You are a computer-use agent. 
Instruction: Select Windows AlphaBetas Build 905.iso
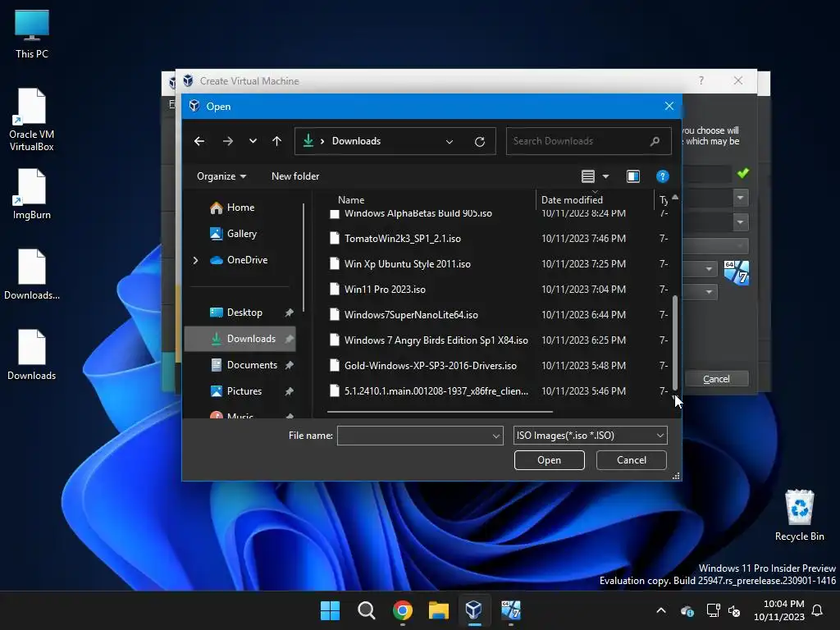point(418,213)
